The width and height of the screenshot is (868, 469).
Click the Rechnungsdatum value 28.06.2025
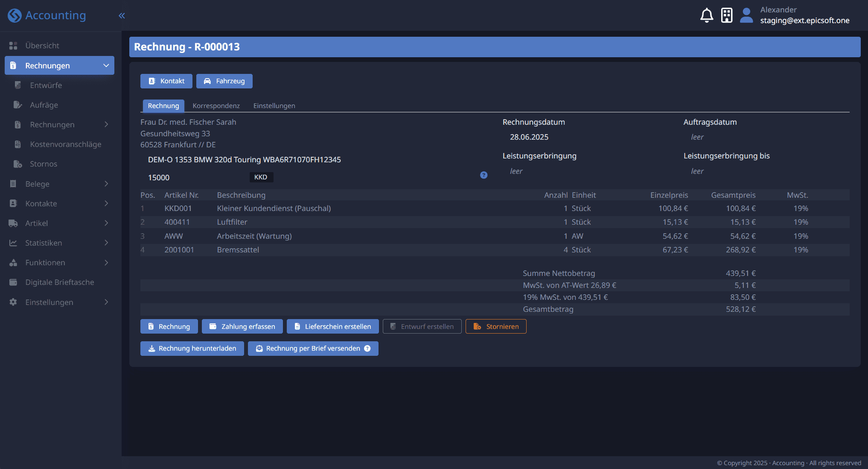529,137
